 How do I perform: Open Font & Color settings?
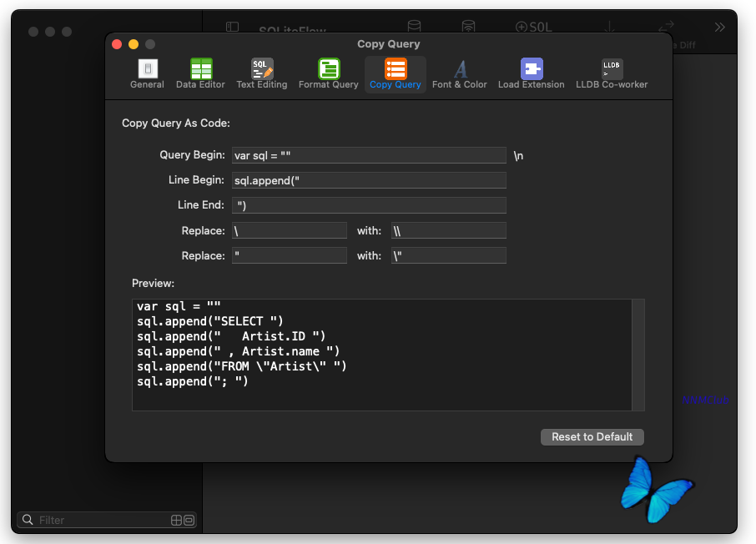[x=460, y=73]
